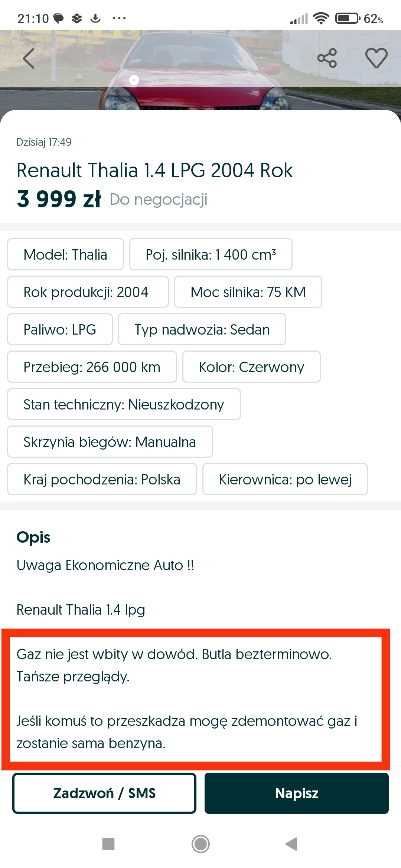Tap the Rok produkcji: 2004 chip
This screenshot has height=868, width=401.
[x=88, y=292]
